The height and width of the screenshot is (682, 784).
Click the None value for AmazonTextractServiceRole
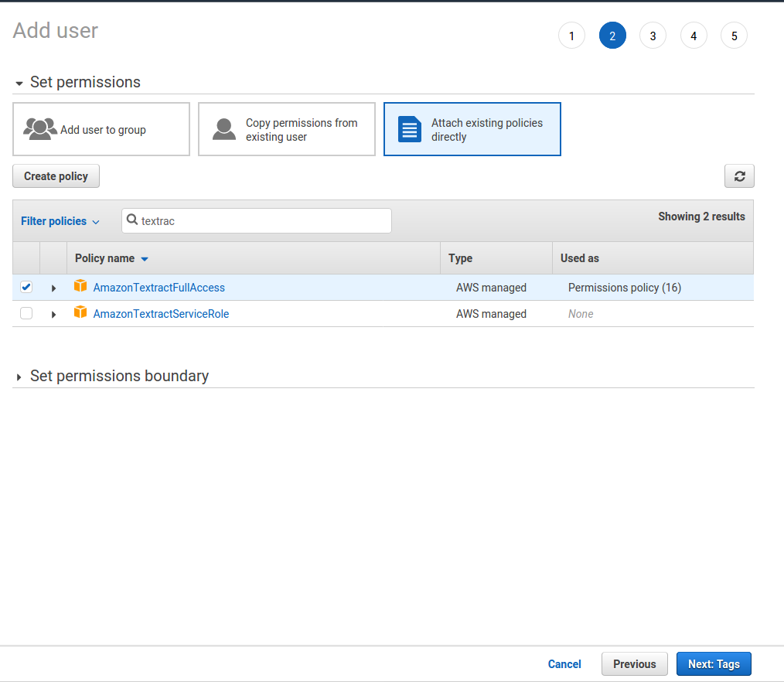click(x=581, y=313)
